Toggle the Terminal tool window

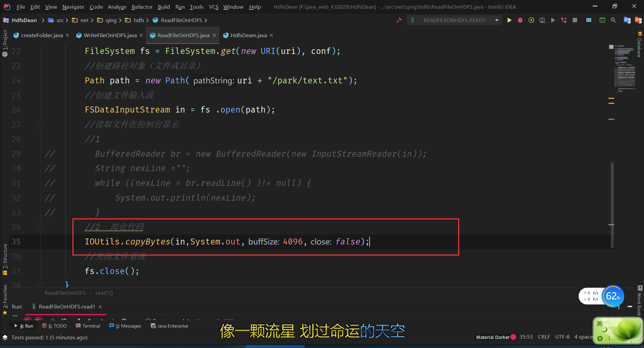point(88,326)
